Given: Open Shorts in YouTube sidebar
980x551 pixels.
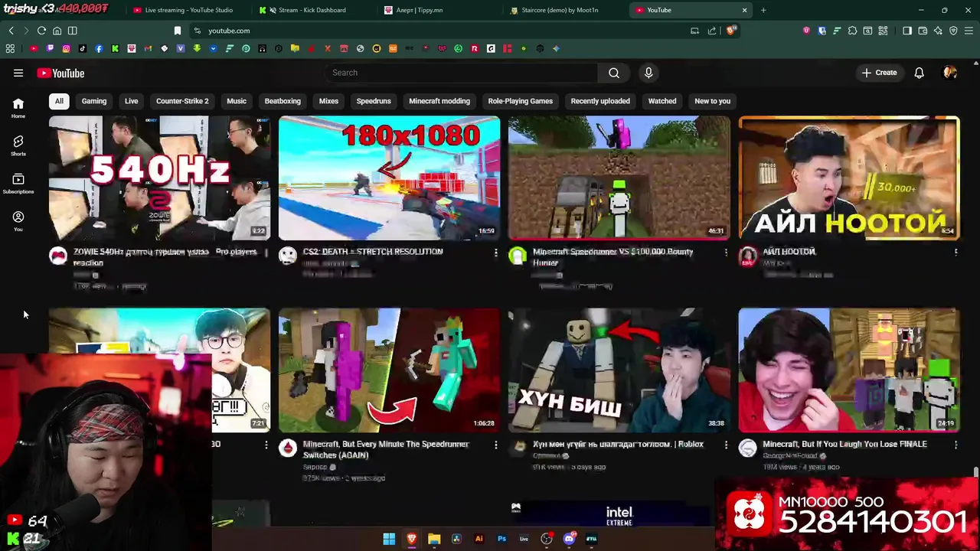Looking at the screenshot, I should [x=18, y=145].
